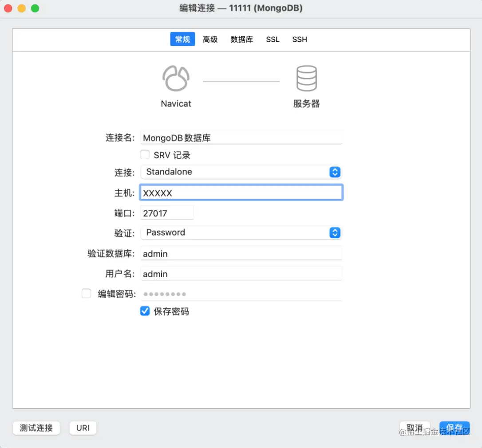
Task: Click the masked password field
Action: point(241,294)
